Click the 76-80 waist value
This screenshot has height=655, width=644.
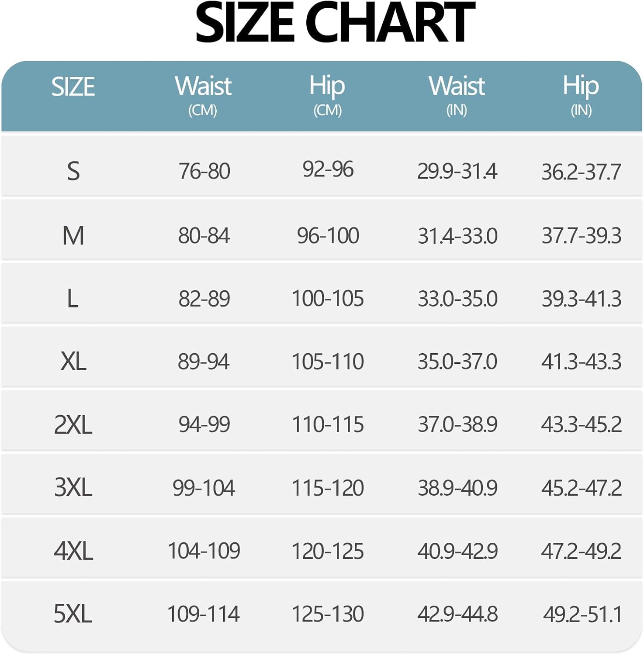point(204,171)
